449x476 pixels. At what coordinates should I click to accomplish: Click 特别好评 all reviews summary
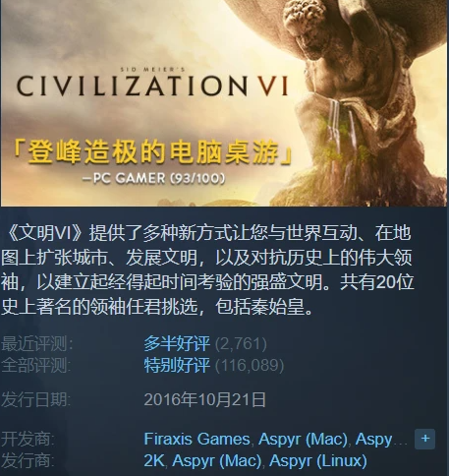[177, 365]
